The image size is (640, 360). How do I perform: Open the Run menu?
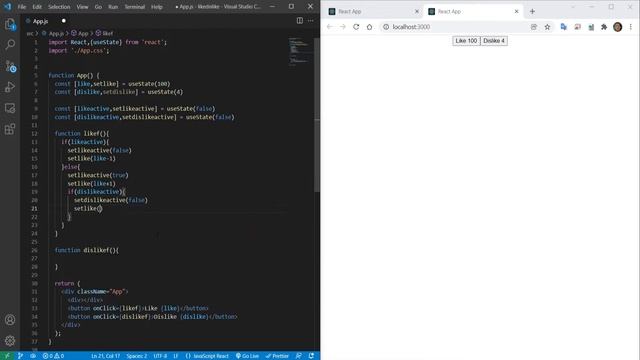[113, 7]
